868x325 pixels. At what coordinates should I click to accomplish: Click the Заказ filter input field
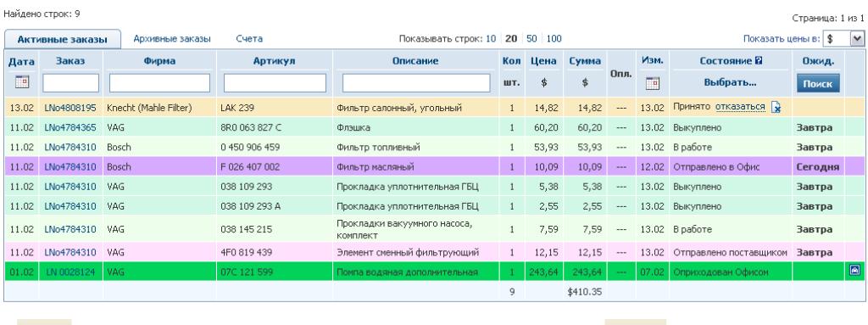[71, 83]
